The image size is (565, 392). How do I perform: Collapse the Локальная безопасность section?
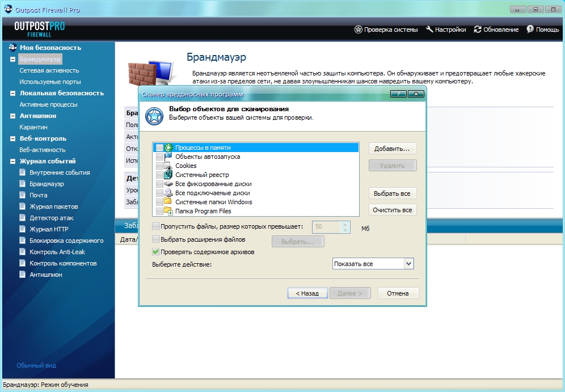12,93
